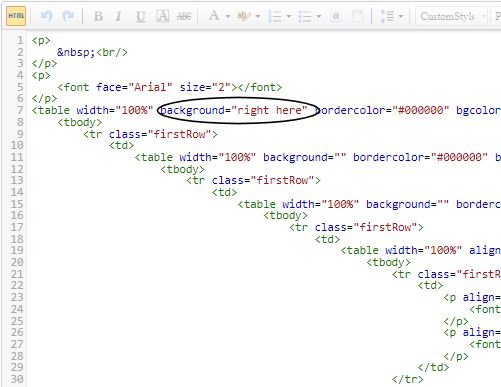Click the text highlight color icon

pos(244,15)
